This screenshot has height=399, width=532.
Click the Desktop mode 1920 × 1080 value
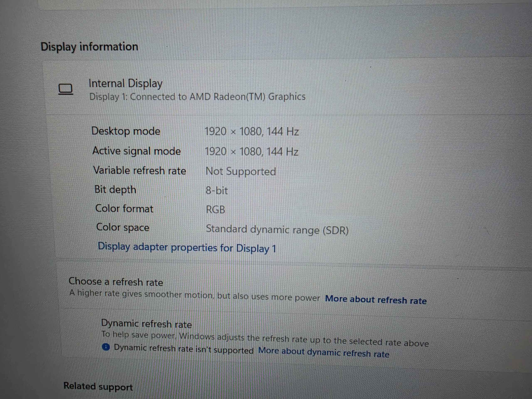click(252, 132)
